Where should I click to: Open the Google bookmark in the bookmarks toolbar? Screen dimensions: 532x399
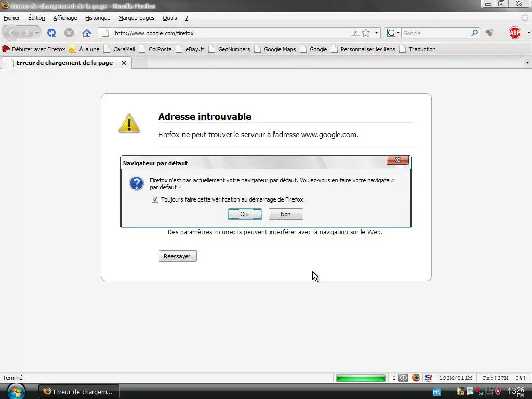(313, 49)
